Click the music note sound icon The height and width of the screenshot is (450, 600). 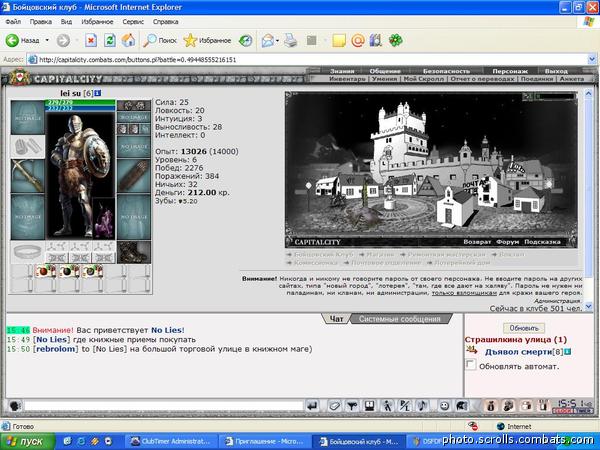click(423, 406)
